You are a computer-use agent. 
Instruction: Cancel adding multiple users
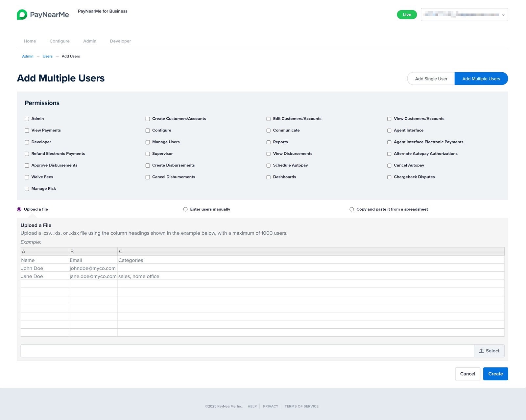[x=467, y=374]
